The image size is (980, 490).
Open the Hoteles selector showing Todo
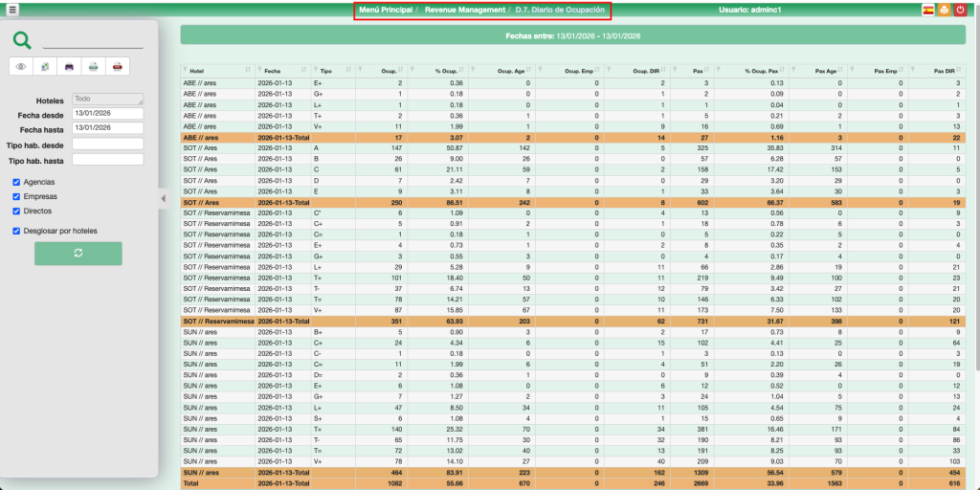tap(107, 99)
